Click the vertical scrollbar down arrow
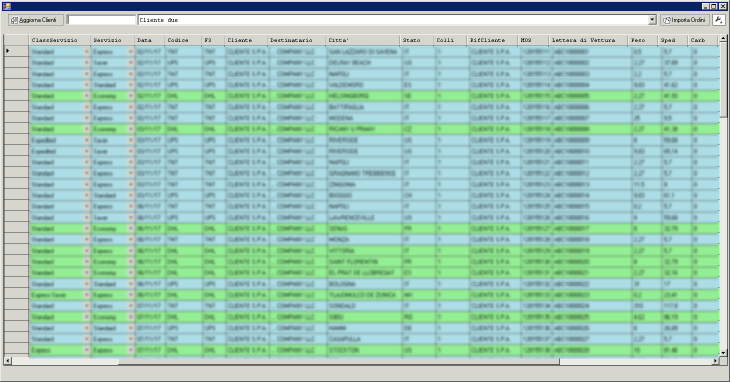Viewport: 730px width, 382px height. (x=723, y=353)
